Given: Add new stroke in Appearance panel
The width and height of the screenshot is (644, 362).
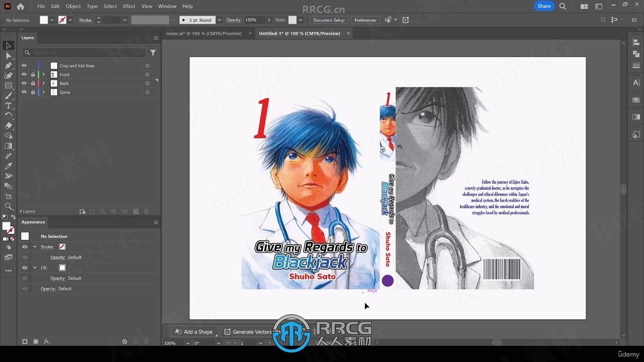Looking at the screenshot, I should [25, 341].
